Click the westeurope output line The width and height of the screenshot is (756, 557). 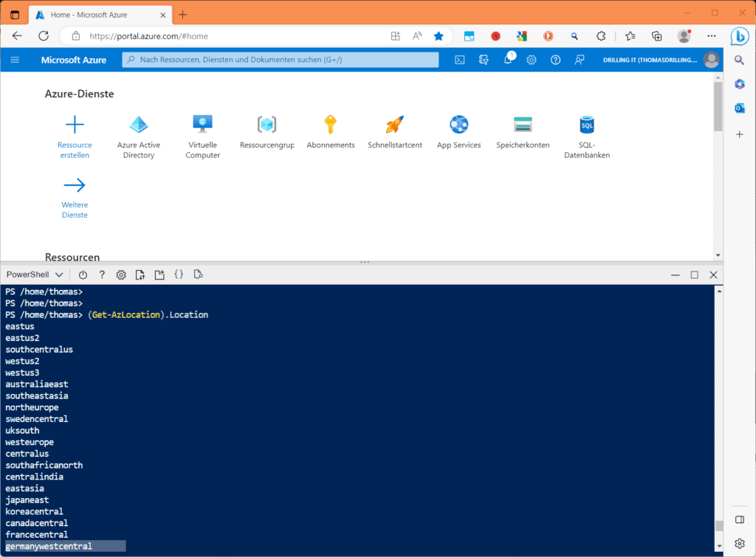pyautogui.click(x=30, y=442)
